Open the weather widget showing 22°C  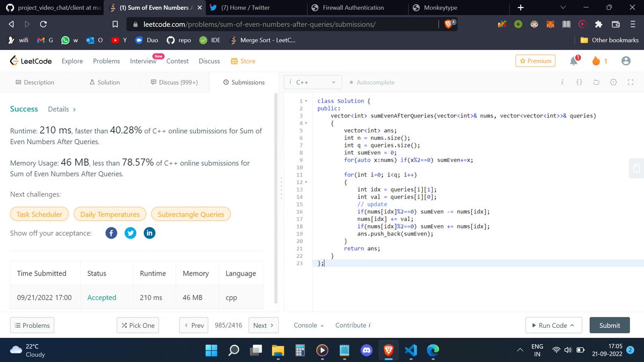[x=28, y=350]
